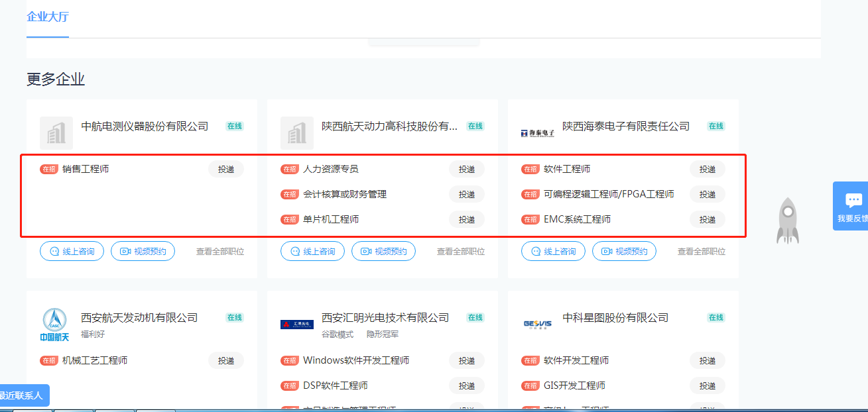Switch to the 企业大厅 tab

[48, 17]
